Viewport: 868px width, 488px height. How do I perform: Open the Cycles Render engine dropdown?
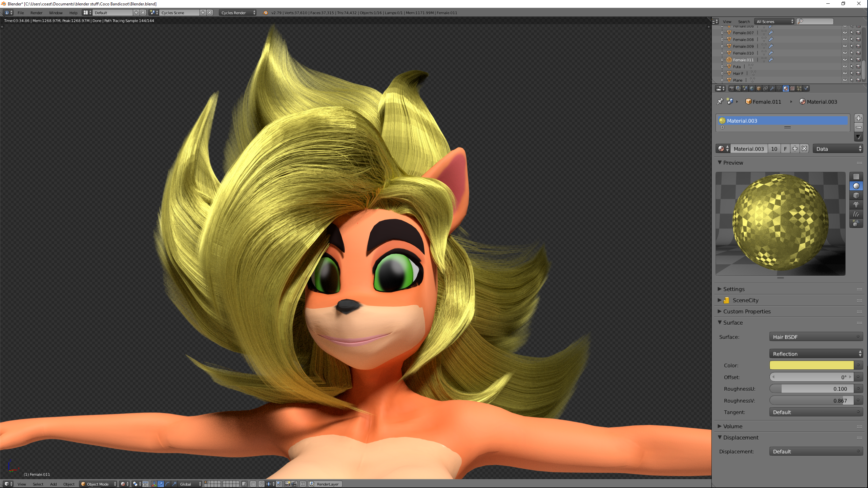[x=237, y=13]
